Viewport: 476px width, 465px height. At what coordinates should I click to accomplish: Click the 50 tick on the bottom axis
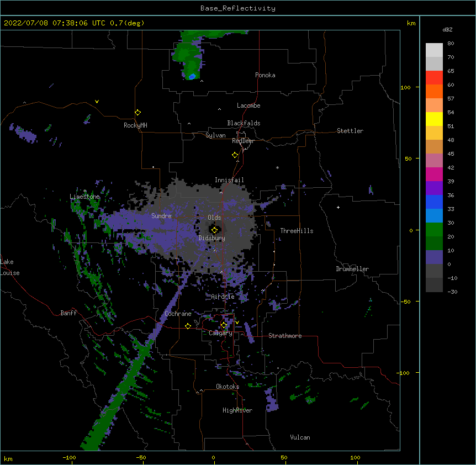click(x=284, y=457)
